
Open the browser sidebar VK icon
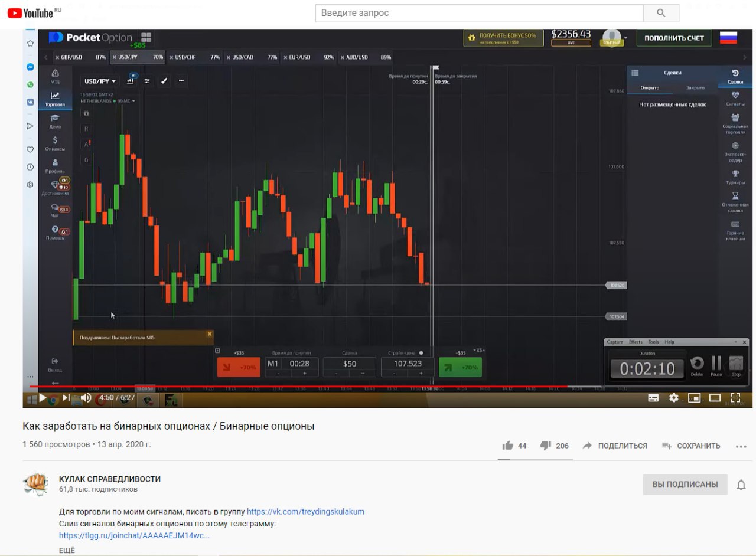[x=30, y=102]
